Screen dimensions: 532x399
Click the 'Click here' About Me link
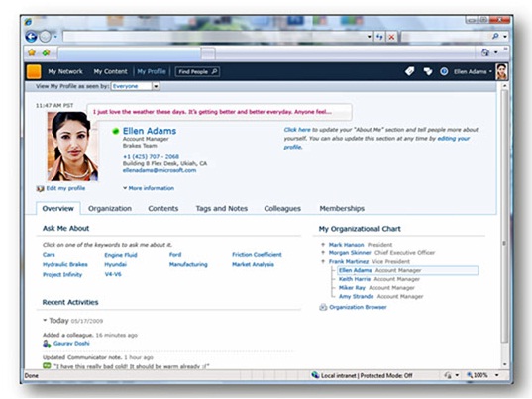[x=297, y=130]
